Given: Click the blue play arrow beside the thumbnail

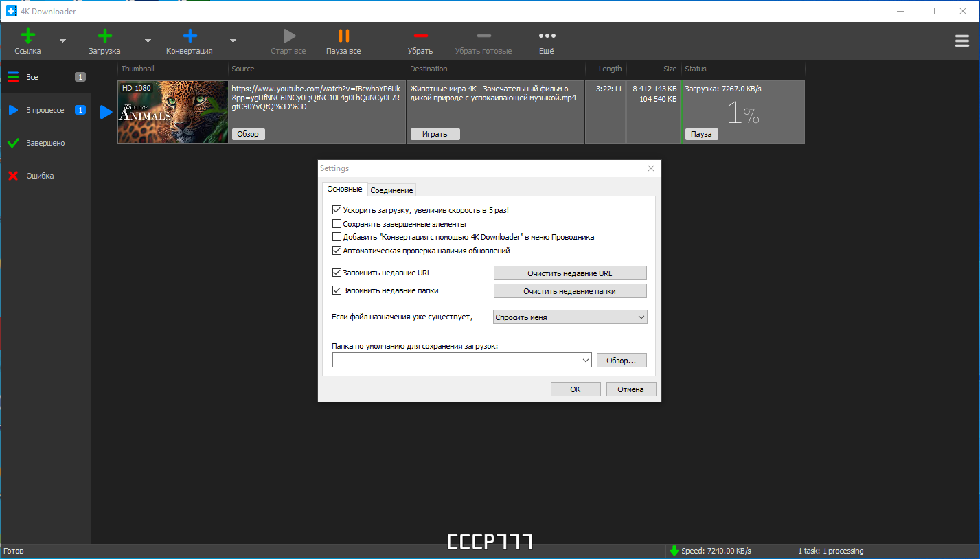Looking at the screenshot, I should pos(106,112).
